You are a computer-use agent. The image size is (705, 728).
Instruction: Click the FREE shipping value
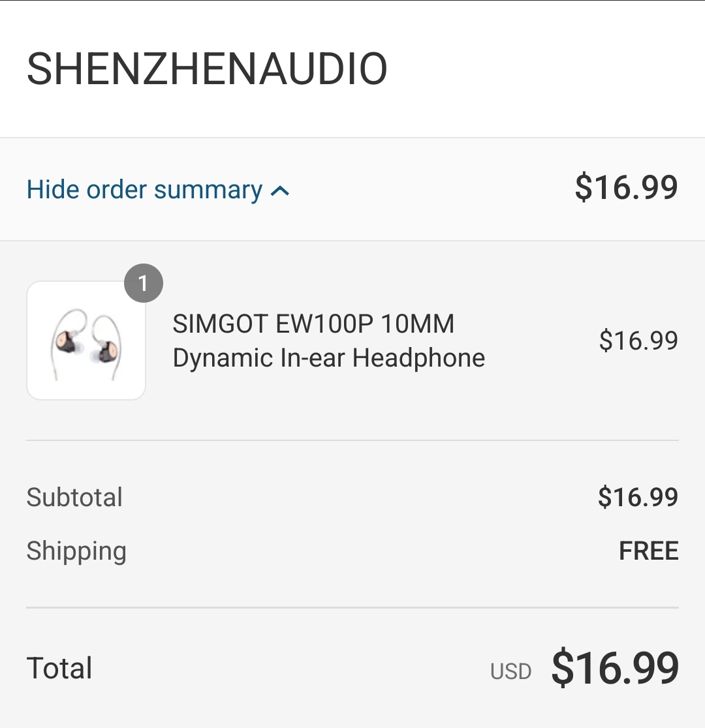[648, 552]
